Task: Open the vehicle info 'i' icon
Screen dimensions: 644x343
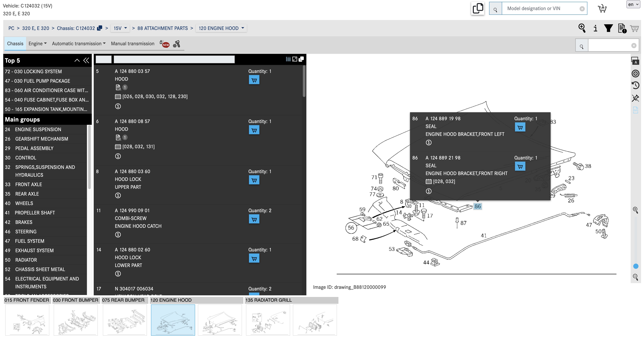Action: 596,28
